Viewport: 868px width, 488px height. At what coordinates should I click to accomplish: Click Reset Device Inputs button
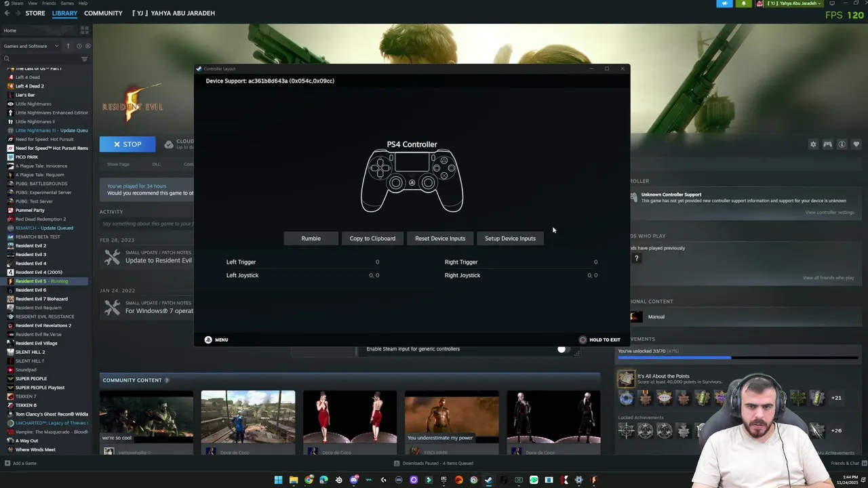(x=440, y=239)
